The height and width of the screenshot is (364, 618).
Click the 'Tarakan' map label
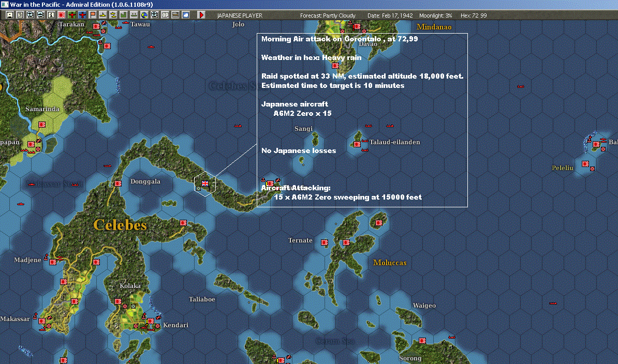[71, 24]
